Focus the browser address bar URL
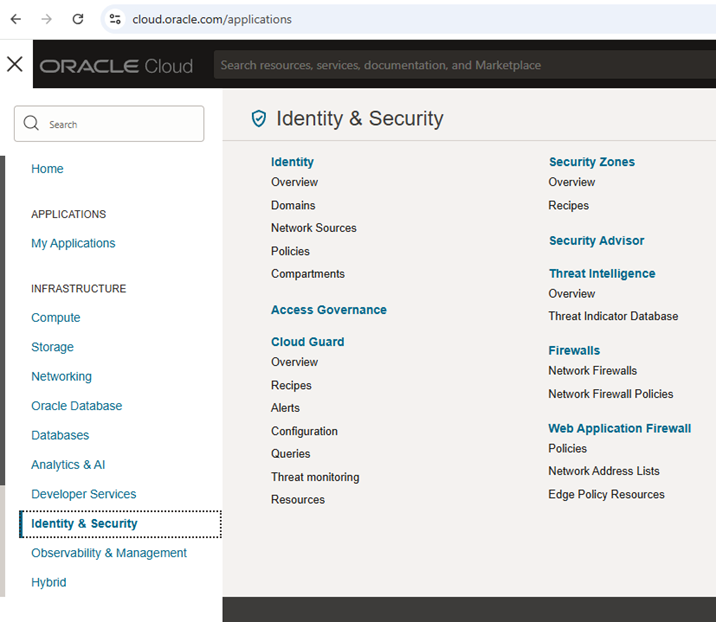This screenshot has width=716, height=622. (212, 19)
